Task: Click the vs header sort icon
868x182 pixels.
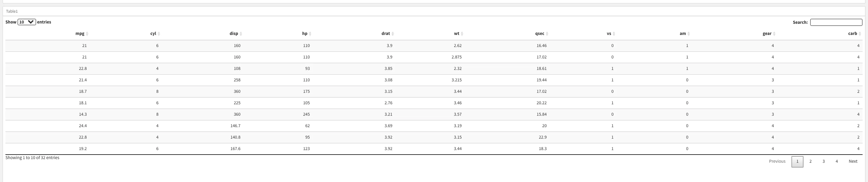Action: pyautogui.click(x=614, y=34)
